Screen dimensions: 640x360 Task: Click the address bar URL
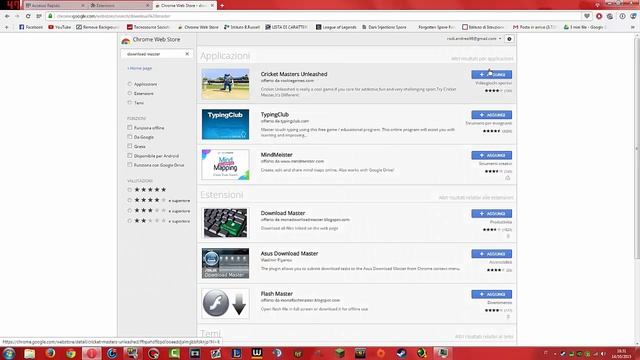tap(113, 16)
